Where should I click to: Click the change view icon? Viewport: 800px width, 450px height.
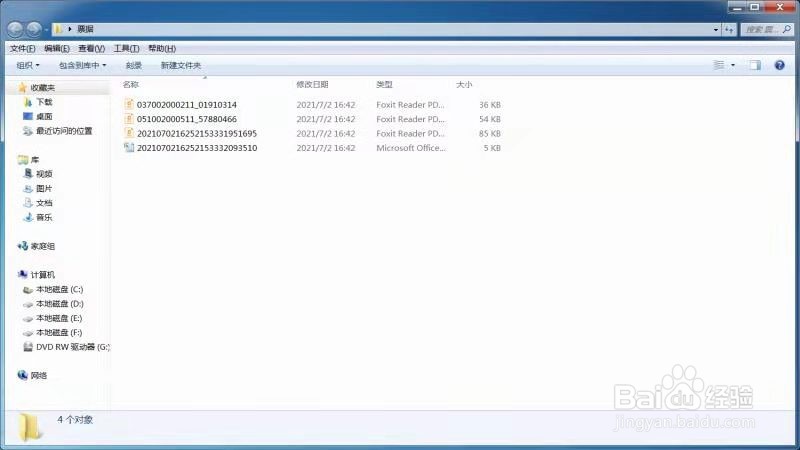pyautogui.click(x=718, y=65)
